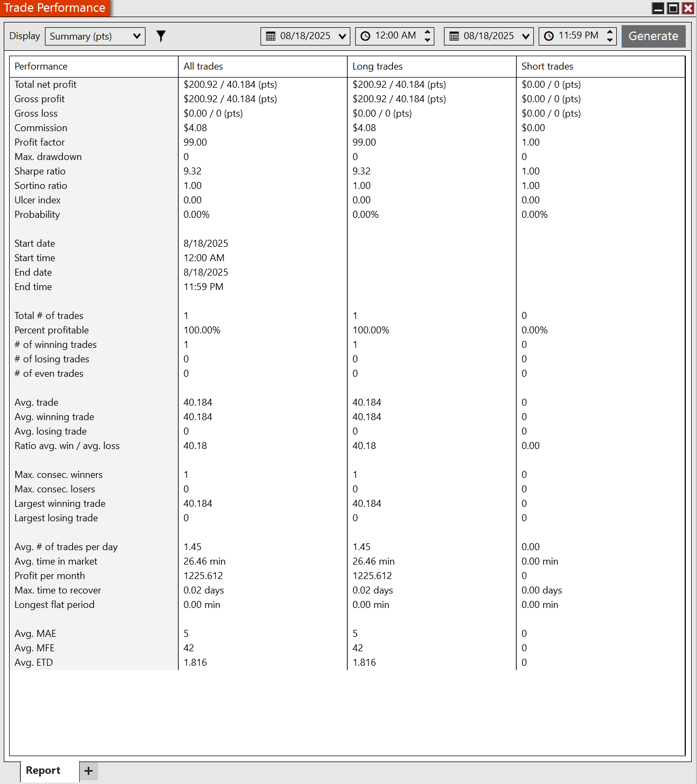Click Avg. # of trades per day label
The width and height of the screenshot is (697, 784).
pos(66,547)
